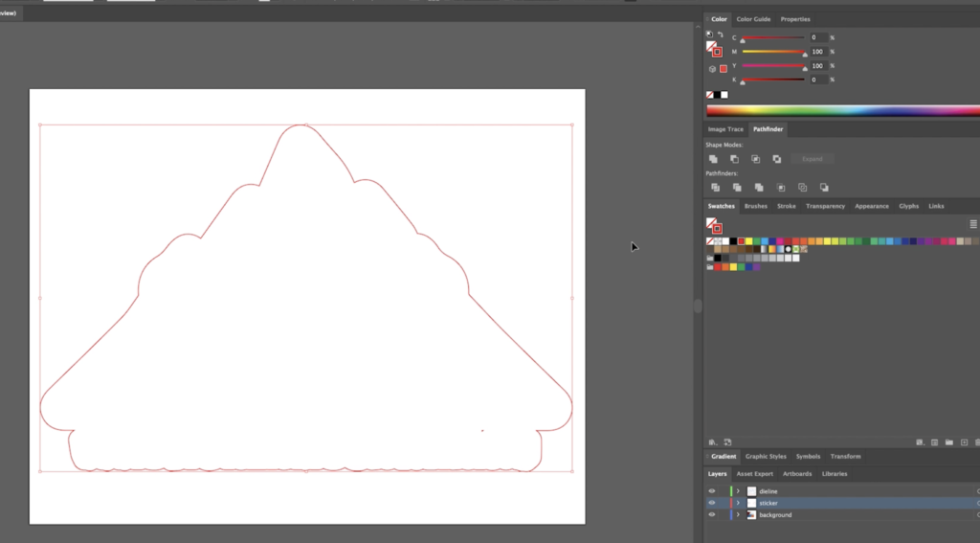Select the background layer thumbnail
This screenshot has width=980, height=543.
tap(752, 515)
